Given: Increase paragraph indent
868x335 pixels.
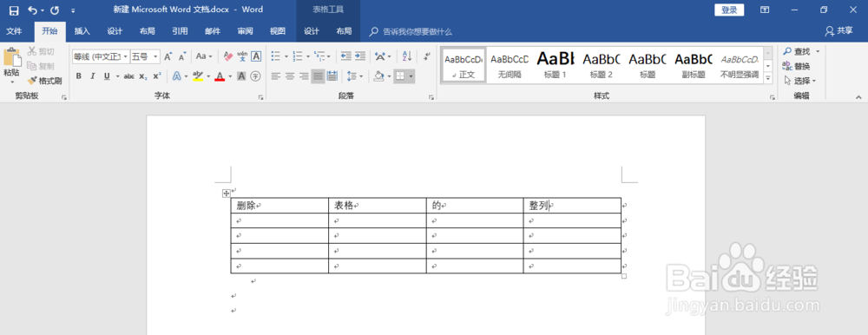Looking at the screenshot, I should coord(360,56).
